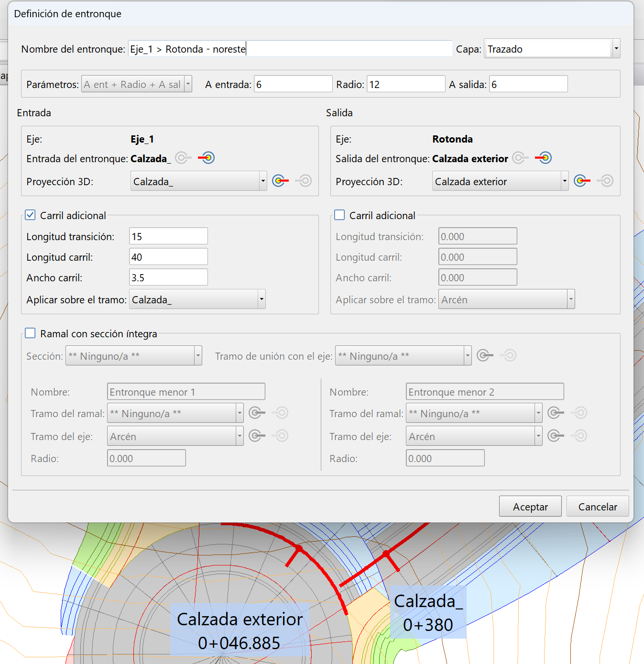
Task: Click the colored pick icon next to Entrada Proyección 3D
Action: [x=281, y=181]
